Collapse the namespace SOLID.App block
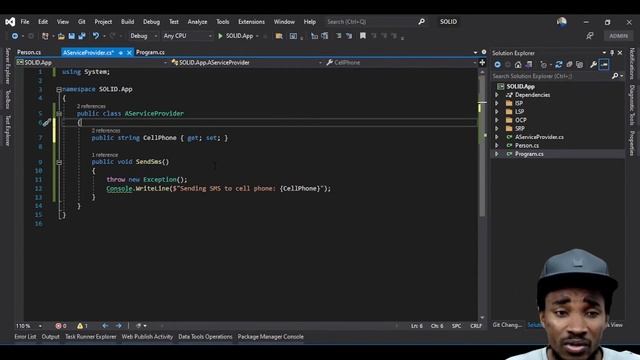 pos(59,89)
